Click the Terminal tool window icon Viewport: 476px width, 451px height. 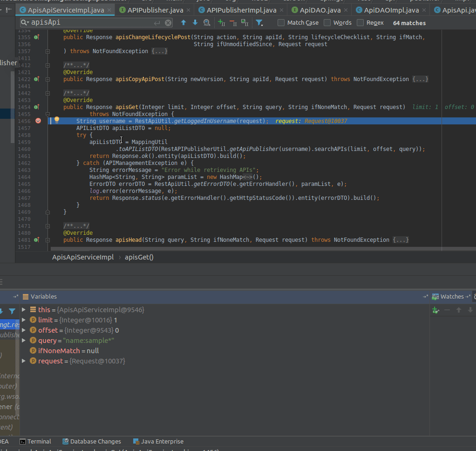pyautogui.click(x=22, y=442)
